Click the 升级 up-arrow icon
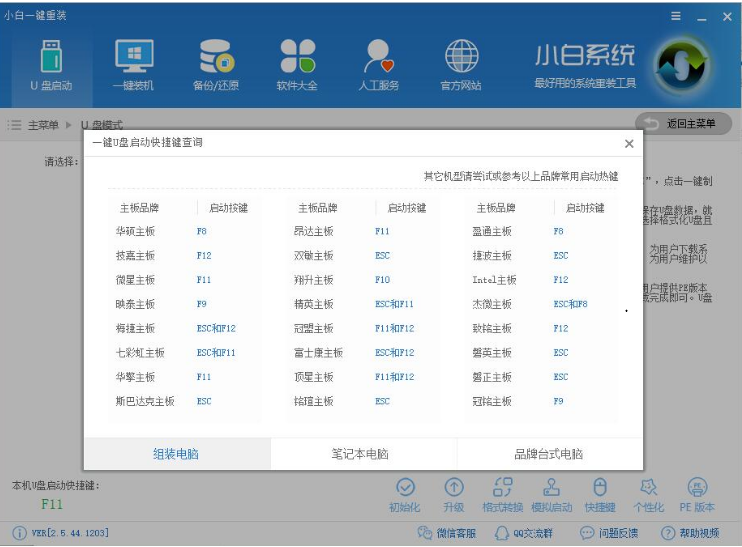Viewport: 742px width, 547px height. point(454,487)
